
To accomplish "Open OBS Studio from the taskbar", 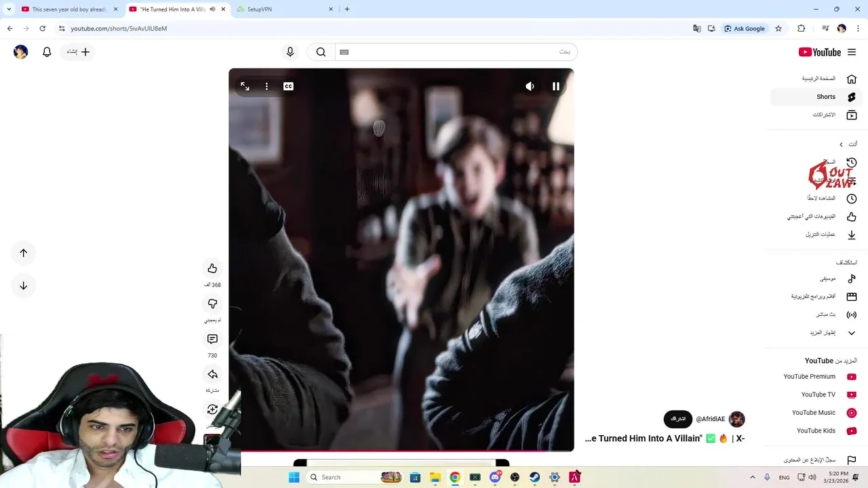I will point(515,477).
